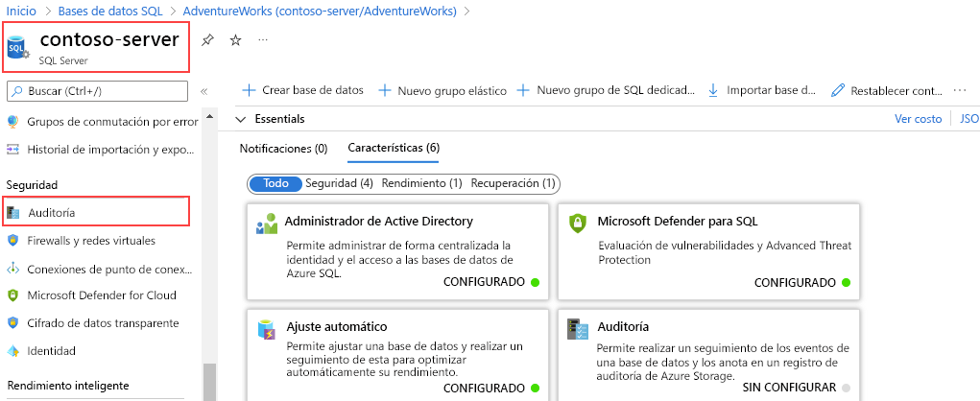
Task: Open Auditoría in the Seguridad menu
Action: pos(96,213)
